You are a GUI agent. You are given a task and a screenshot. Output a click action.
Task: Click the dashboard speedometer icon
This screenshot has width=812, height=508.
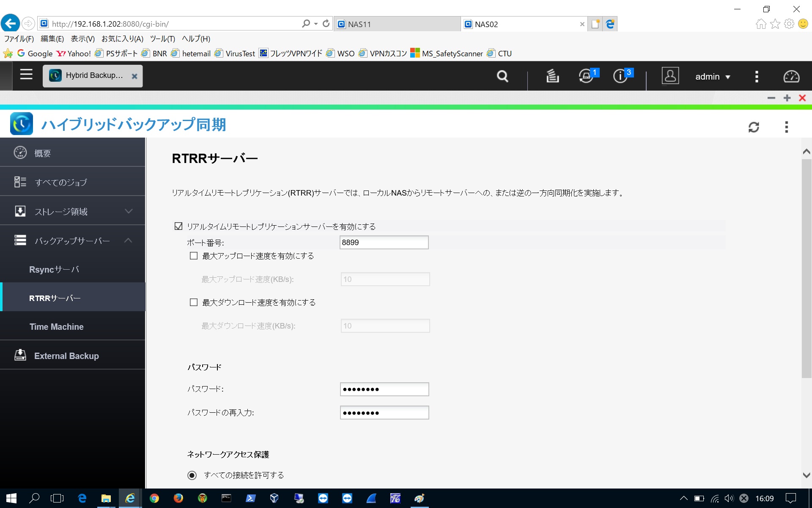790,76
